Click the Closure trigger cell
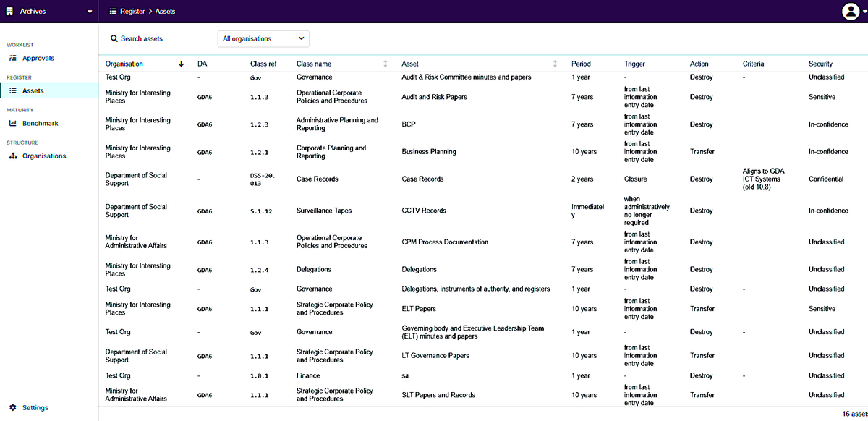868x421 pixels. [636, 179]
